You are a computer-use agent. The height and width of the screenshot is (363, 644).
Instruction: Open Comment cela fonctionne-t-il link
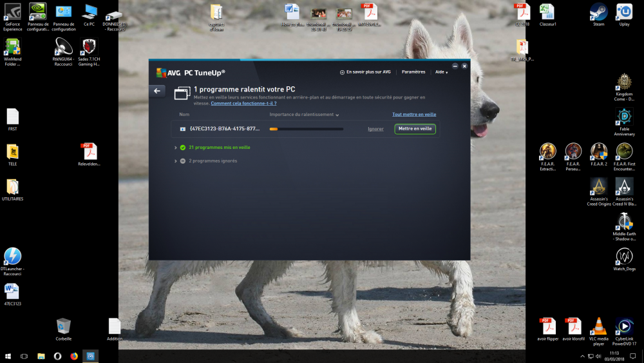click(x=243, y=104)
